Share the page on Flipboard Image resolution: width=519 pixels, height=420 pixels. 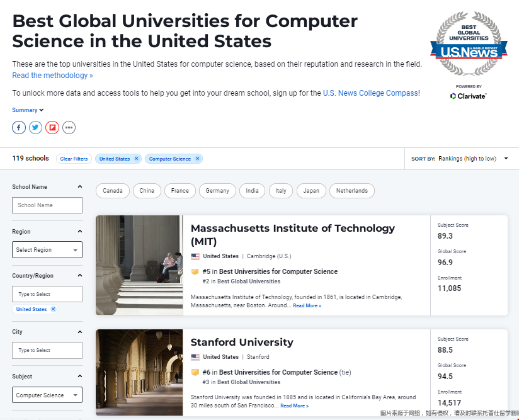[x=52, y=127]
